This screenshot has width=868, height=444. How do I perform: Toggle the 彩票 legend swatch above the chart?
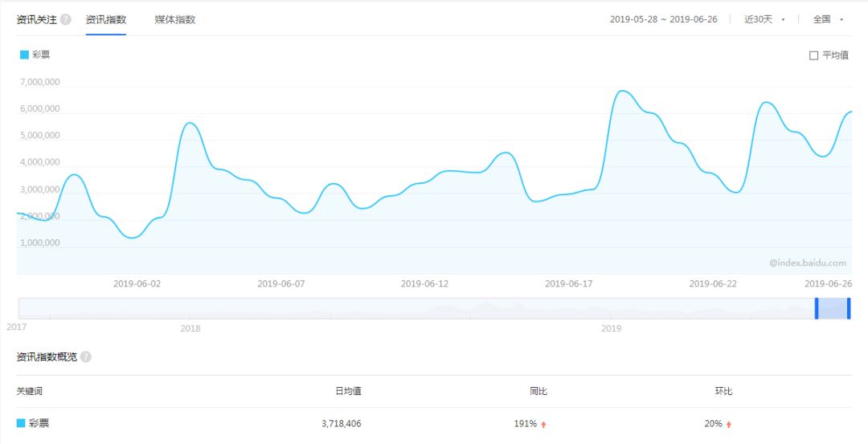pyautogui.click(x=24, y=55)
